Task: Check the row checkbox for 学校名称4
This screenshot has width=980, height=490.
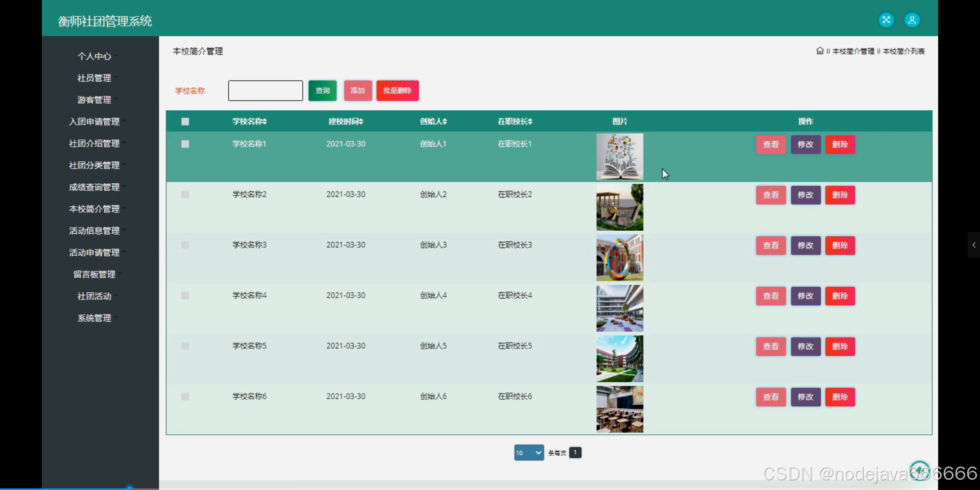Action: click(185, 296)
